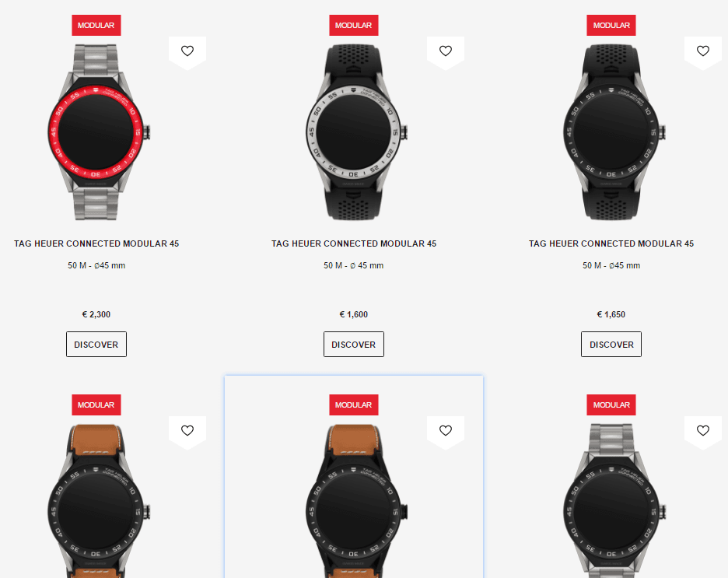Open the red-bezel watch product image
The image size is (728, 578).
tap(99, 132)
